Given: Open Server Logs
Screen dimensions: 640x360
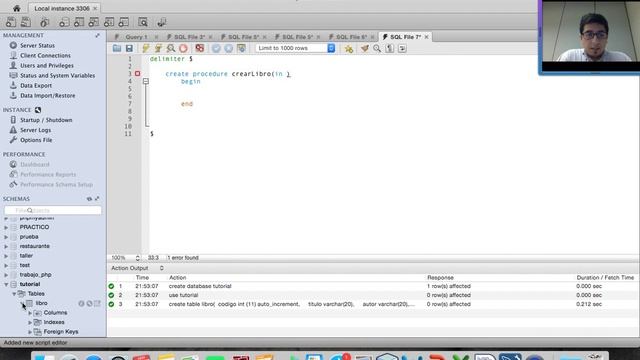Looking at the screenshot, I should pos(36,130).
